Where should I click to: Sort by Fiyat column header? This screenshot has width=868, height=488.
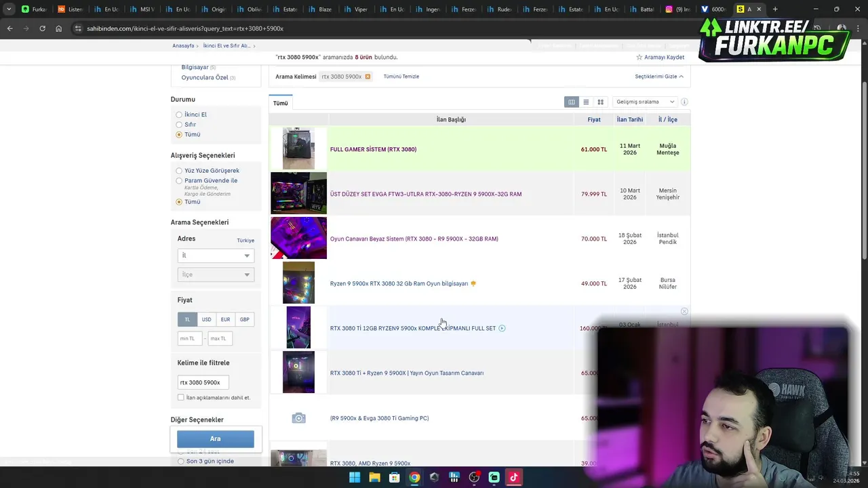click(594, 119)
